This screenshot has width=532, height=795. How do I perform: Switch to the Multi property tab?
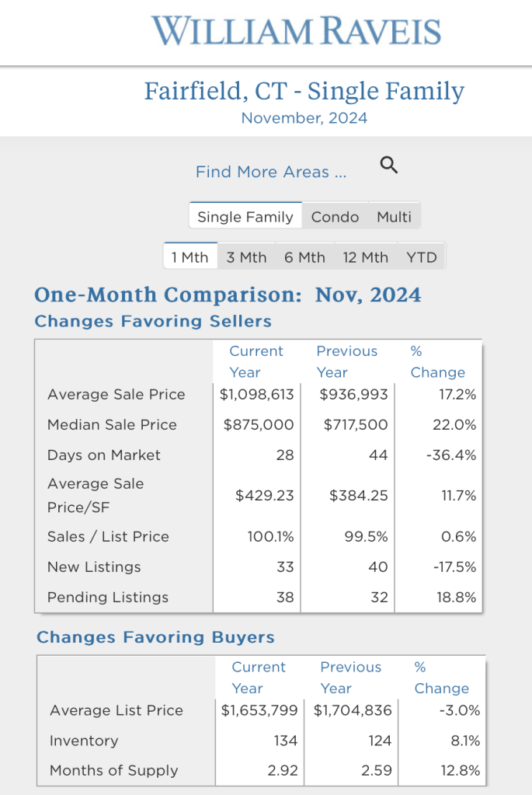click(x=394, y=217)
